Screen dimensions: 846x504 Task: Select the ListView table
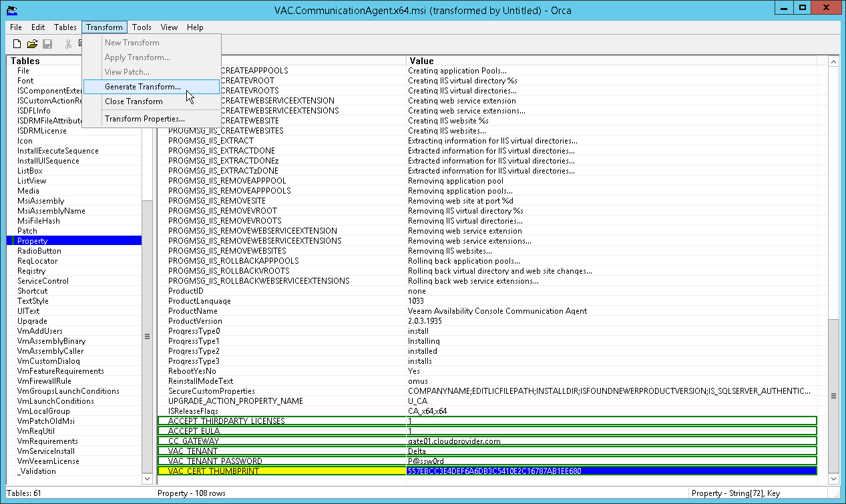pyautogui.click(x=32, y=181)
